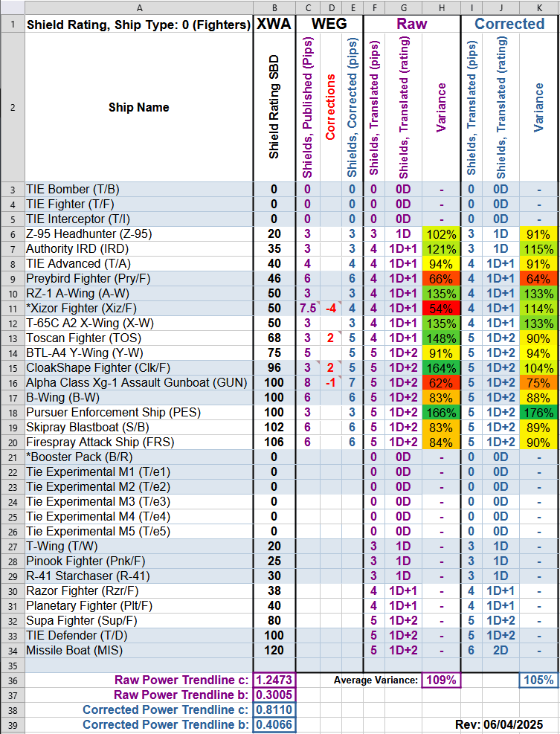This screenshot has width=560, height=734.
Task: Click the 109% average variance cell
Action: click(441, 680)
